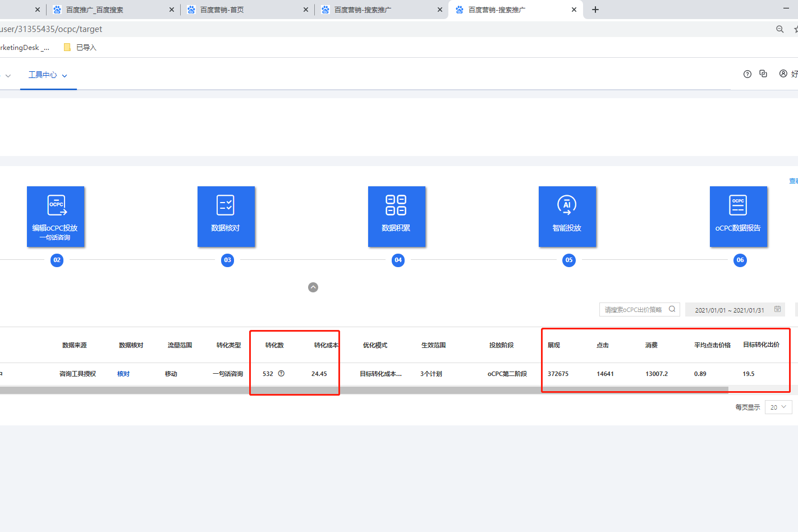The width and height of the screenshot is (798, 532).
Task: Open the 智能投放 AI step
Action: click(x=567, y=216)
